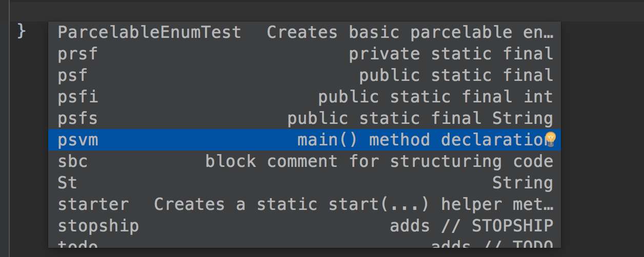This screenshot has width=644, height=257.
Task: Click 'Creates basic parcelable en…' description
Action: 410,32
